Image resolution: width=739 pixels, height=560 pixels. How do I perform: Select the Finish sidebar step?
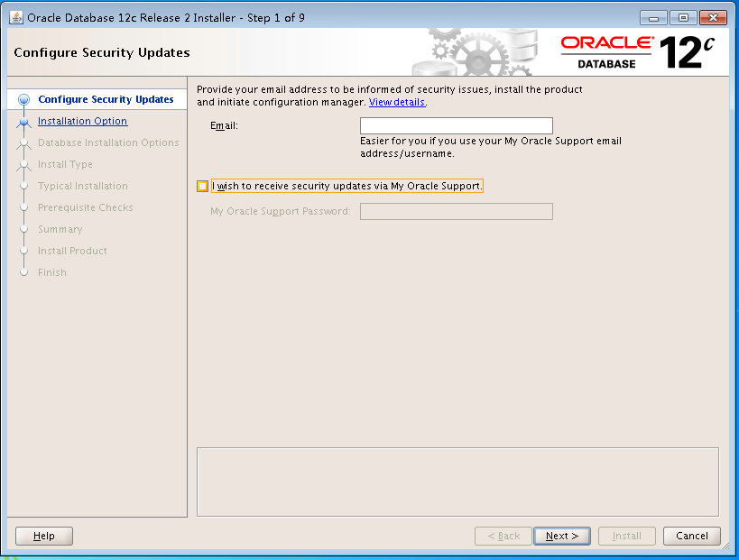click(x=52, y=272)
